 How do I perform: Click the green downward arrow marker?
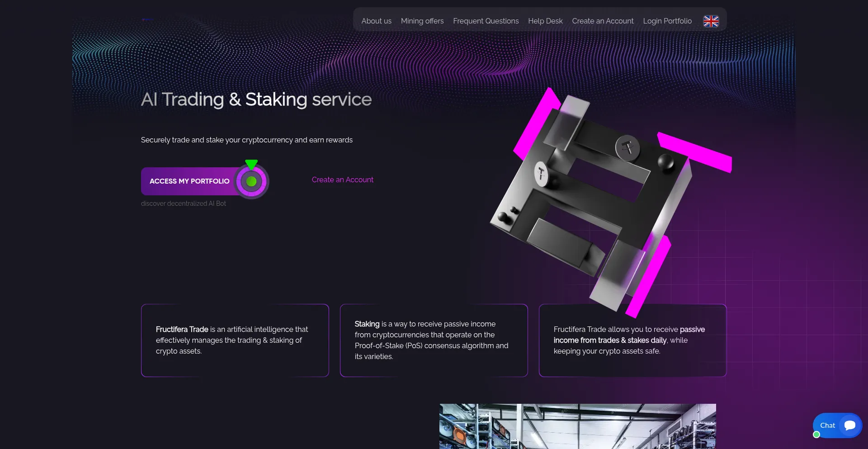[x=251, y=164]
